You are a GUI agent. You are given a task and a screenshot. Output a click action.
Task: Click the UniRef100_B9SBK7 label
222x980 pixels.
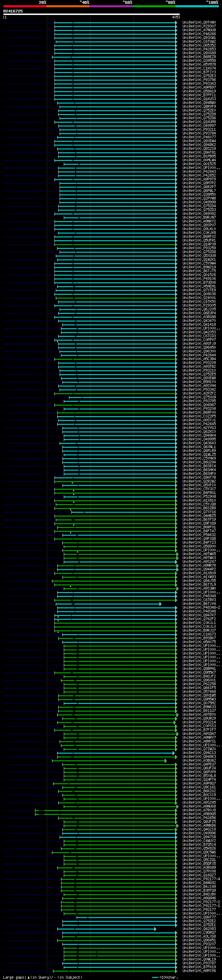[199, 638]
